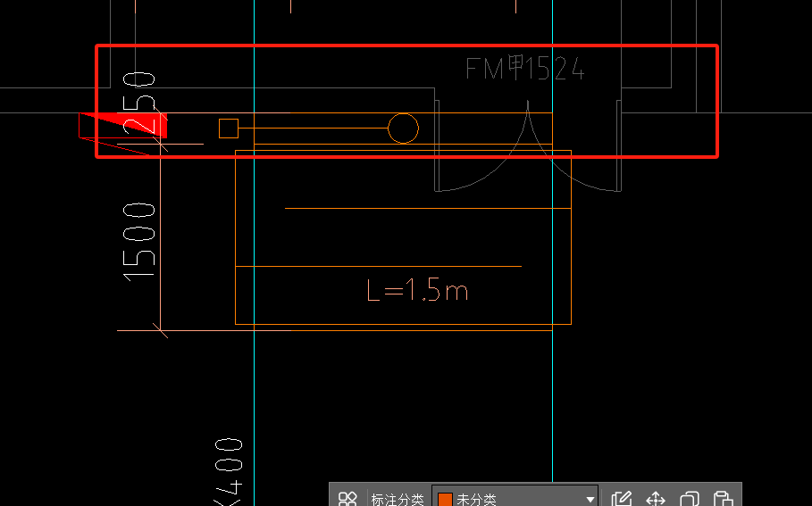Screen dimensions: 812x506
Task: Click the copy icon in the annotation toolbar
Action: pos(690,499)
